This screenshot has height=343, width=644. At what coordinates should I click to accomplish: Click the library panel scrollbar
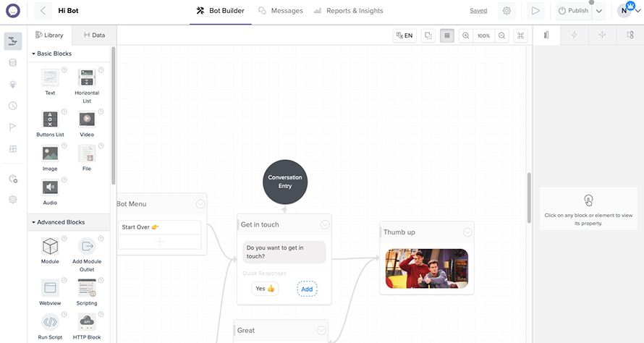114,116
